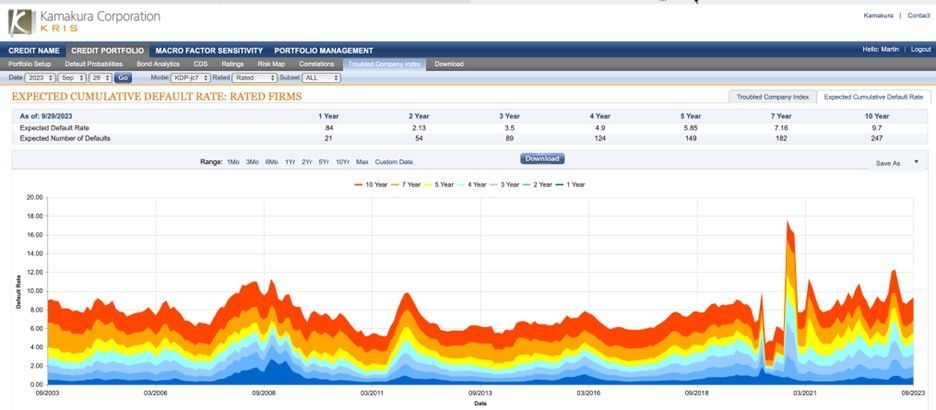Open the Download submenu item
Viewport: 936px width, 410px height.
(449, 64)
